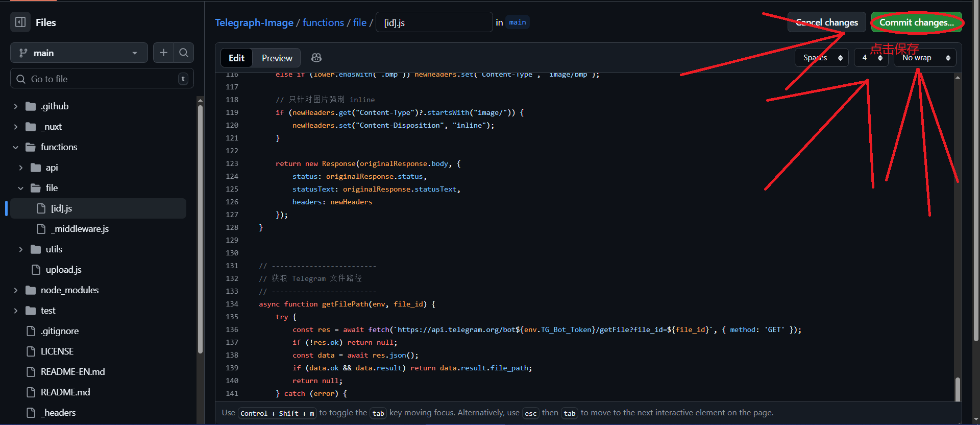The width and height of the screenshot is (980, 425).
Task: Click the plus icon to add file
Action: tap(163, 53)
